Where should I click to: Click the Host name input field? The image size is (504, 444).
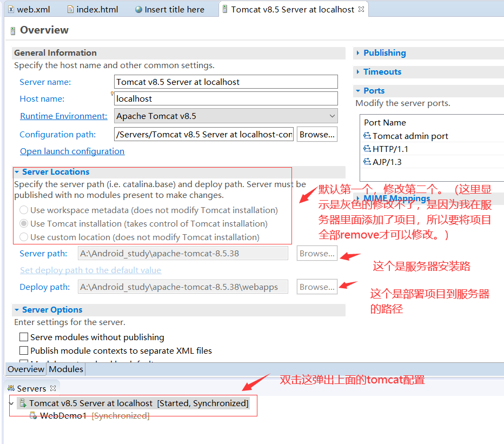click(226, 98)
